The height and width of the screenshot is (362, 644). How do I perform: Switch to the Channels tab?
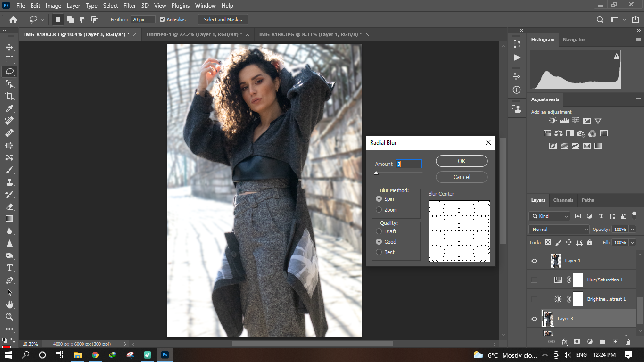[x=563, y=200]
